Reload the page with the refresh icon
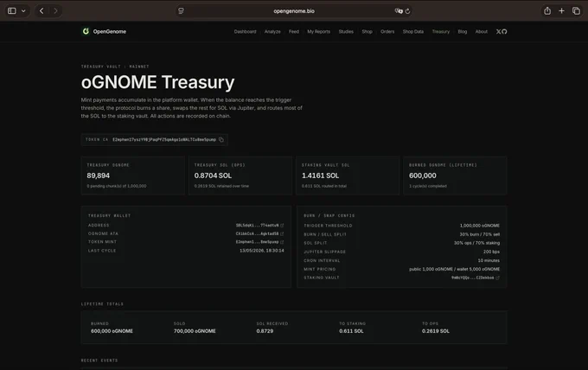 tap(407, 11)
